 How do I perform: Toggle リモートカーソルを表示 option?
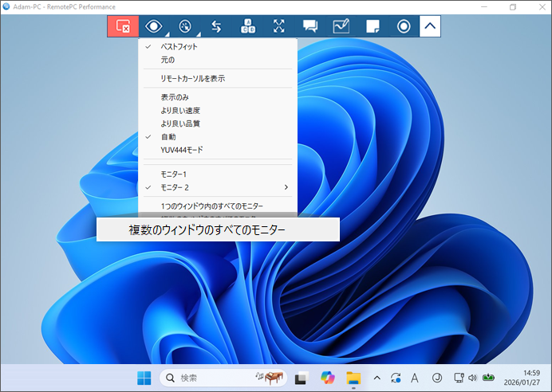tap(218, 78)
